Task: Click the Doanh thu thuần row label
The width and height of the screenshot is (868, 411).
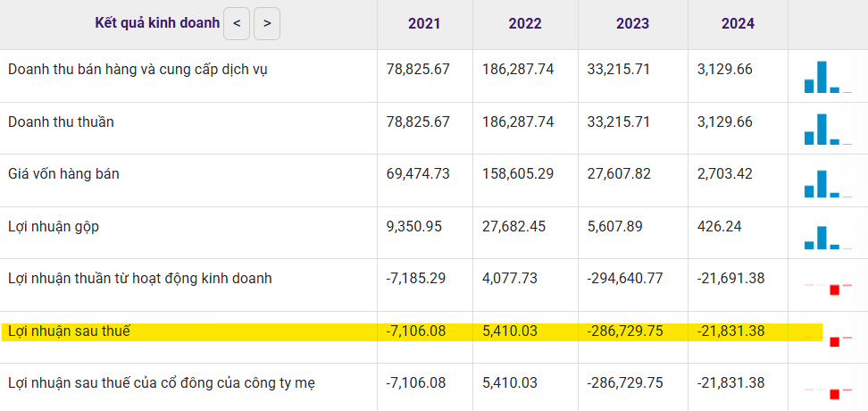Action: [x=61, y=122]
